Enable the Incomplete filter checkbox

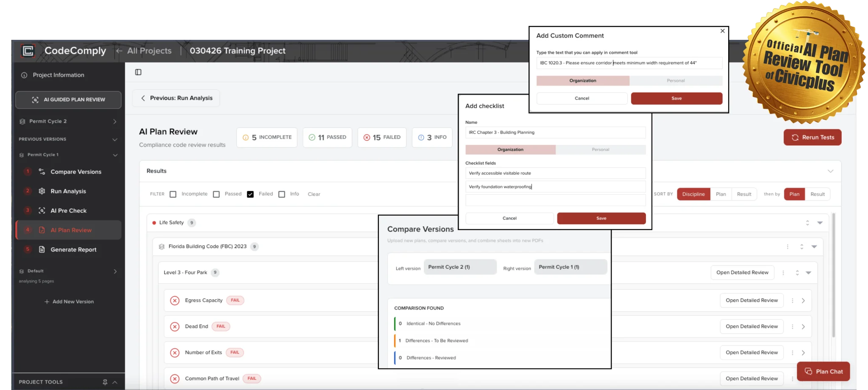tap(173, 194)
